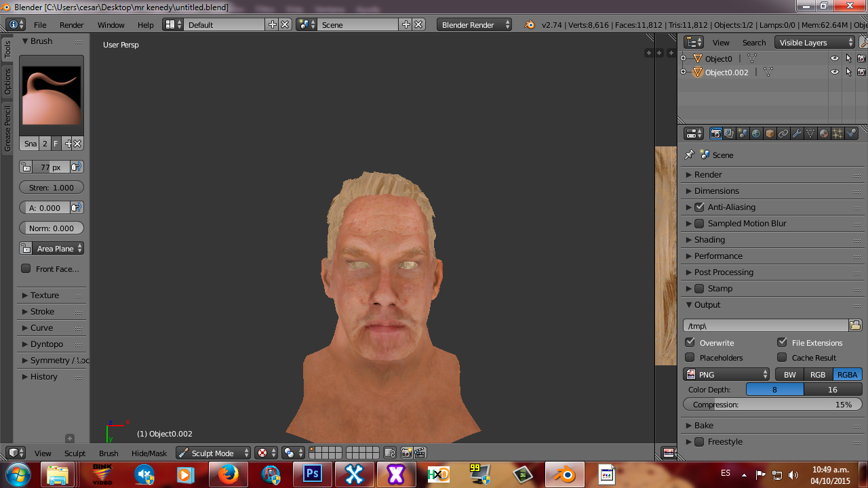Enable the Stamp checkbox

699,288
